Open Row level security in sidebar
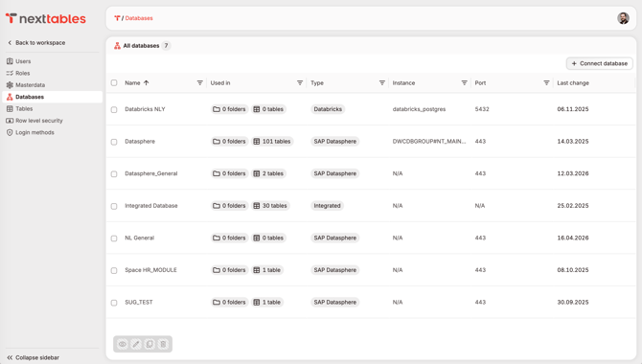Screen dimensions: 642x364 [52, 121]
